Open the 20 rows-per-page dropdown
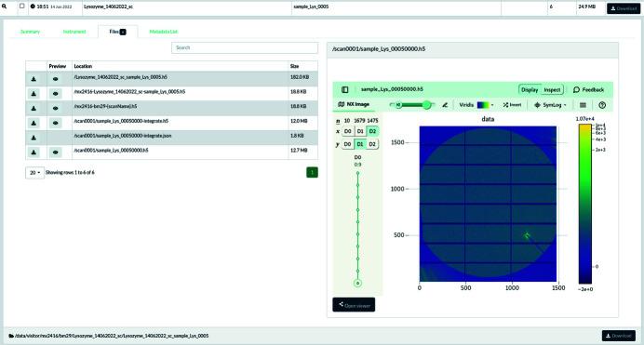644x345 pixels. click(34, 173)
